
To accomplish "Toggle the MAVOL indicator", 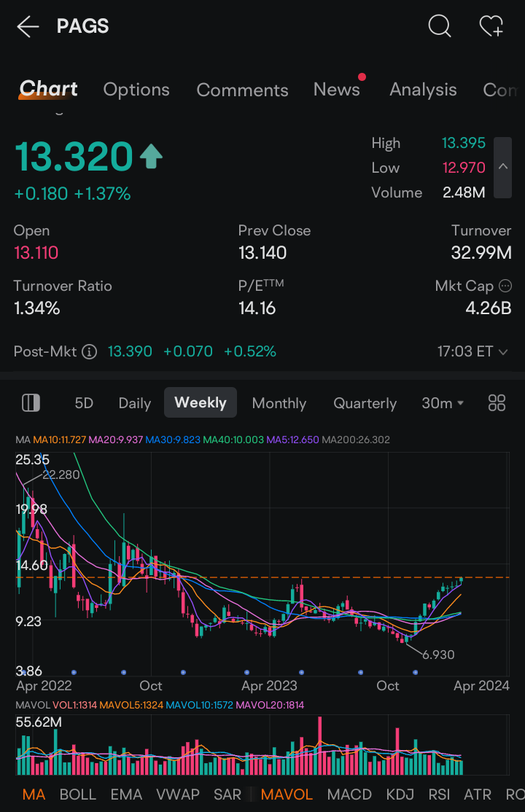I will click(x=287, y=795).
